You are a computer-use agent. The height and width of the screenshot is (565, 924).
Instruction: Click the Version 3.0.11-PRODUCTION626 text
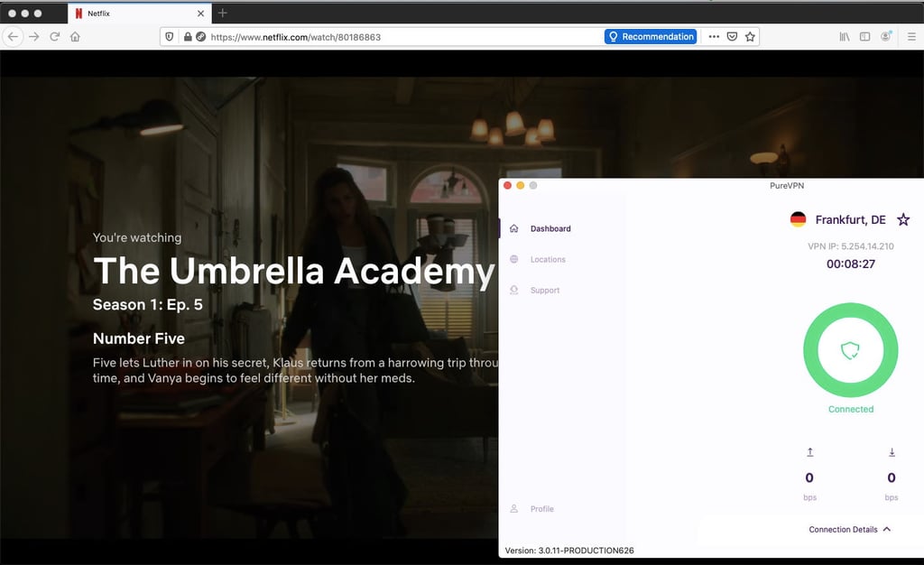tap(569, 551)
